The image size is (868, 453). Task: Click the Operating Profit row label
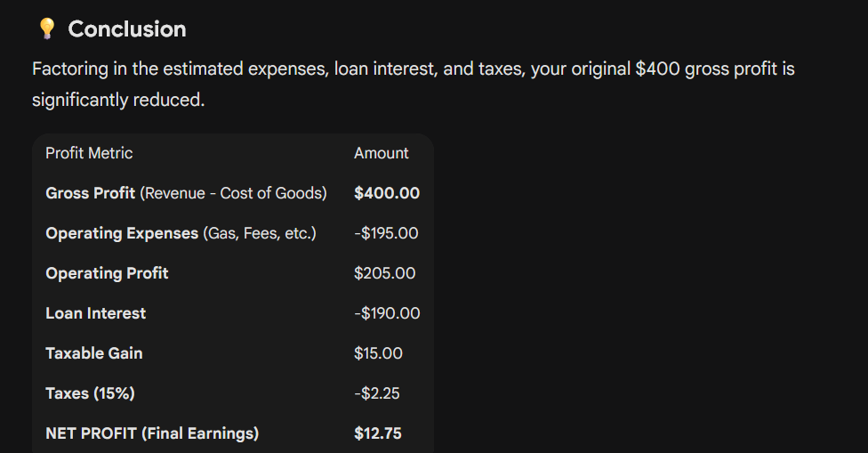[107, 273]
